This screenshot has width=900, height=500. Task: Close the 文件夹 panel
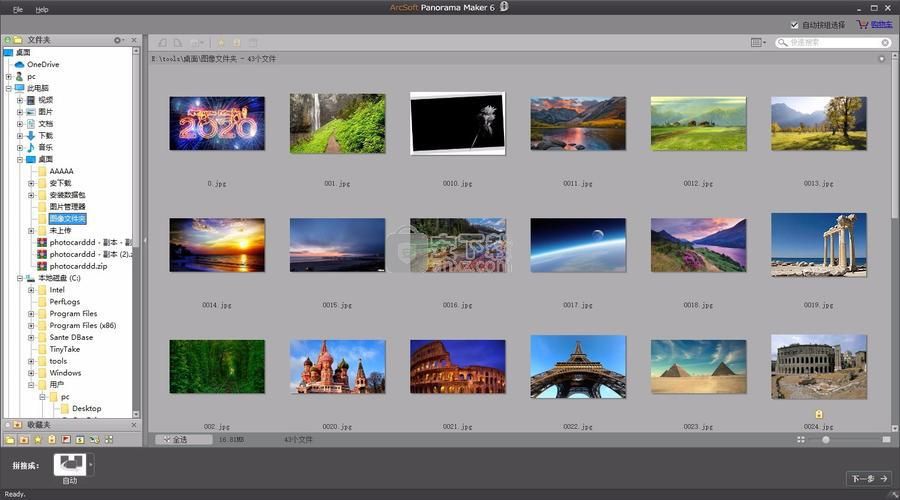(x=134, y=40)
